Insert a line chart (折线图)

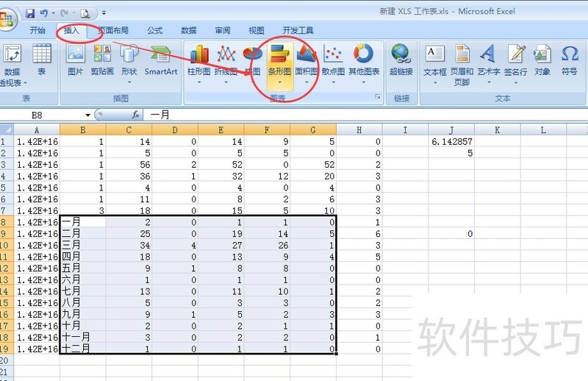click(226, 61)
